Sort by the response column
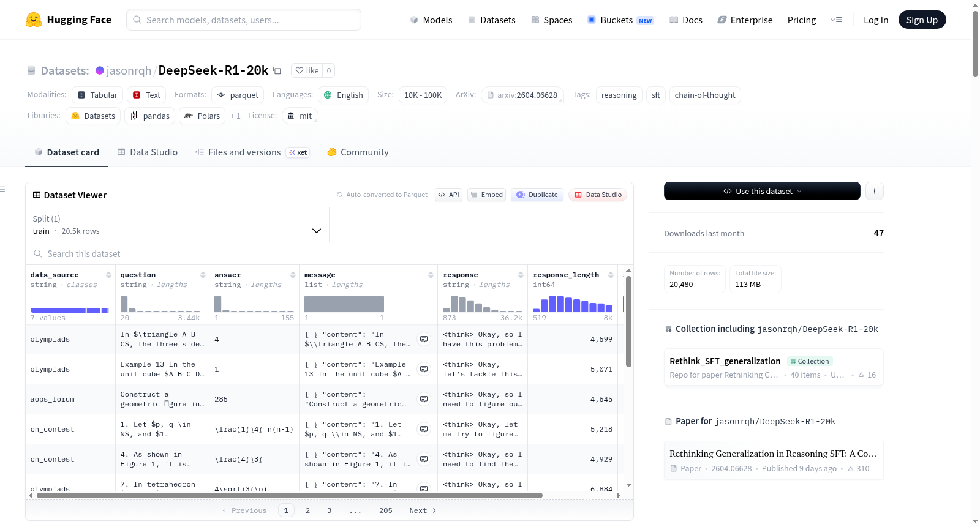Screen dimensions: 980x527 tap(521, 275)
